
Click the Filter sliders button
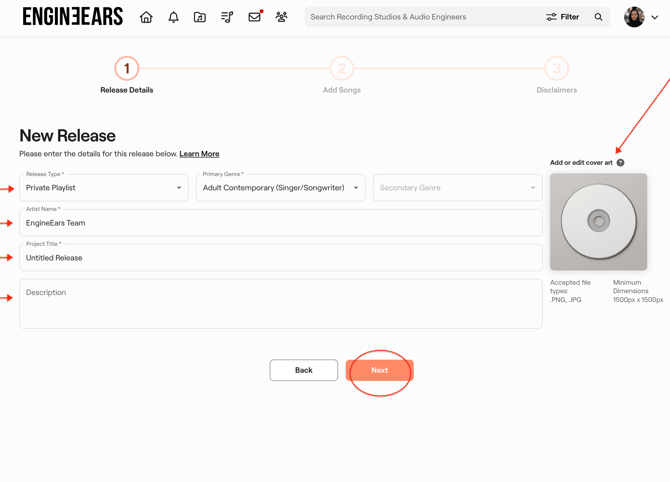[562, 17]
